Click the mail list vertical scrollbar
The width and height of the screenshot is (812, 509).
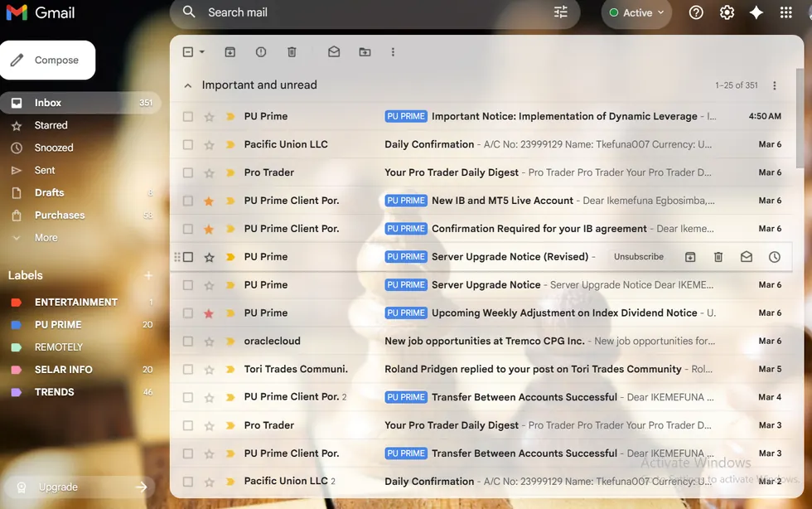[x=800, y=117]
